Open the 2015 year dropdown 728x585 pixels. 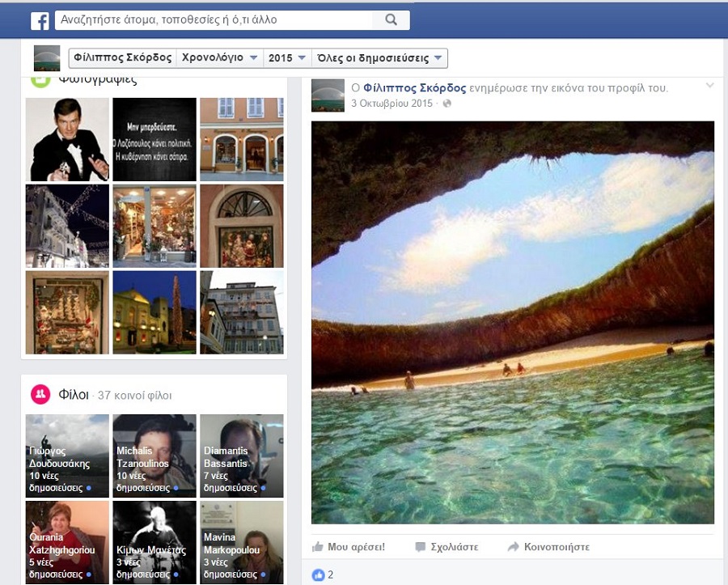coord(288,58)
